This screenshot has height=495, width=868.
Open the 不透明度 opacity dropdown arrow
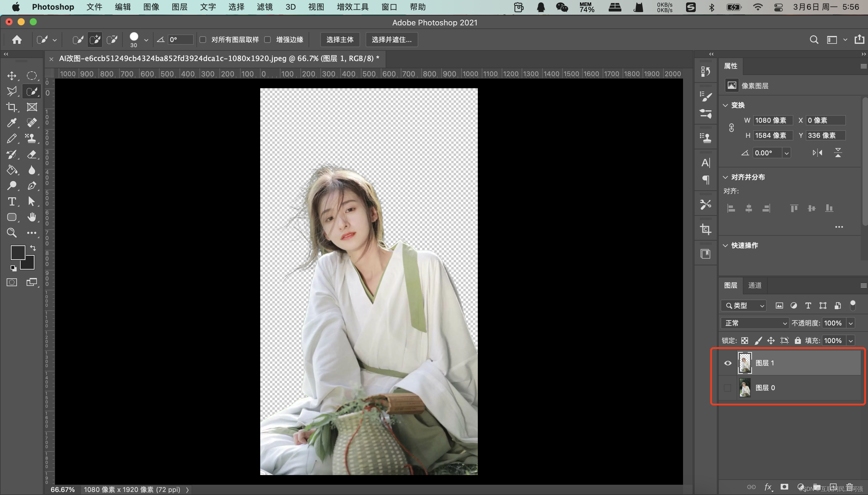pyautogui.click(x=851, y=323)
